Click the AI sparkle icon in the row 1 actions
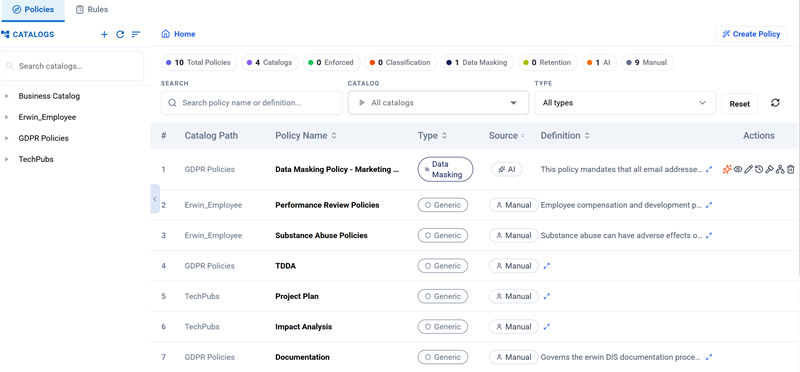The width and height of the screenshot is (800, 372). point(728,169)
